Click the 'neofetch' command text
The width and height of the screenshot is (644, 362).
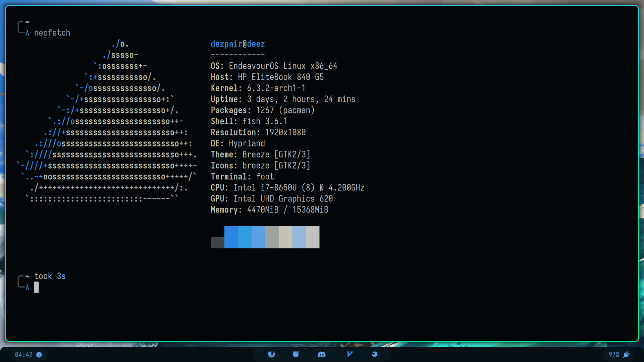coord(52,33)
